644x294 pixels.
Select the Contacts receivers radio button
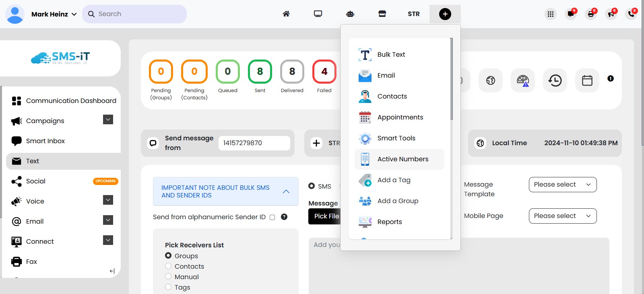click(168, 266)
